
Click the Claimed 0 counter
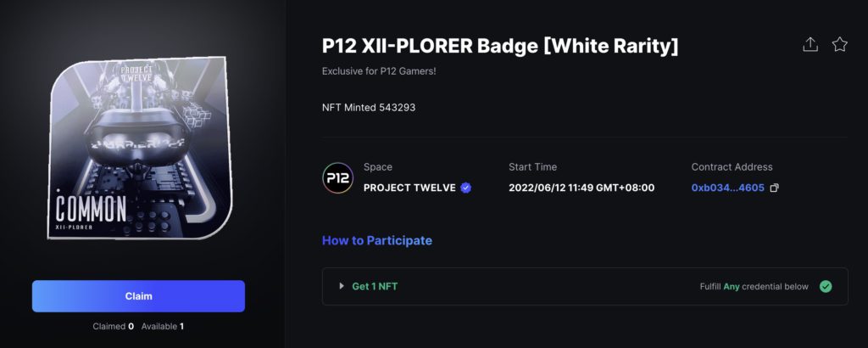(114, 327)
